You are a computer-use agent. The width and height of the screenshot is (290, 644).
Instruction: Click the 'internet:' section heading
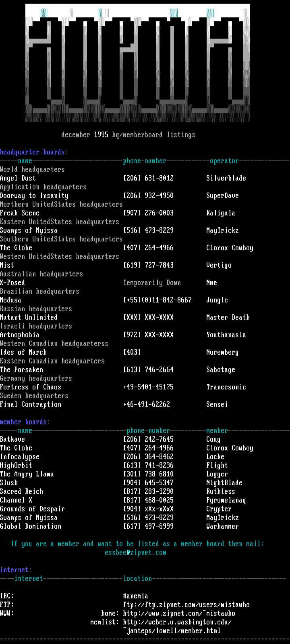click(x=16, y=570)
